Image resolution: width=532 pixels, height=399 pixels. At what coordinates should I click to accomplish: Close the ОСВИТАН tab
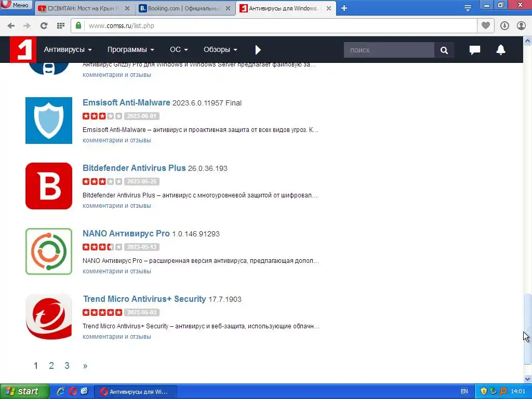[127, 8]
